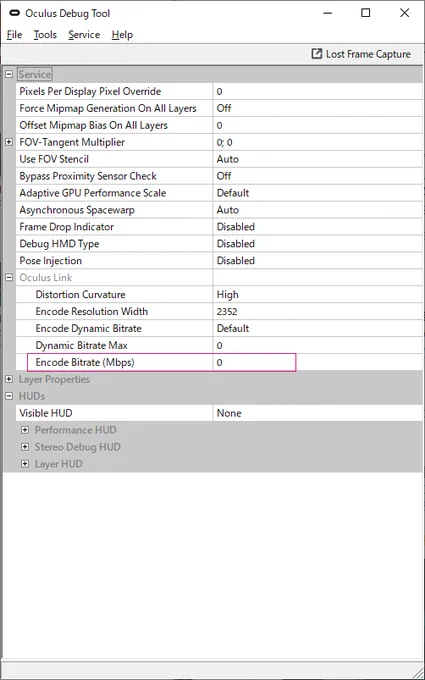Expand the Stereo Debug HUD group

(25, 447)
